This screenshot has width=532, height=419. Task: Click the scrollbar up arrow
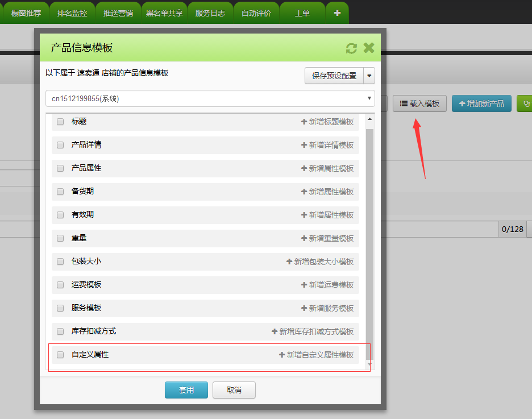coord(369,119)
